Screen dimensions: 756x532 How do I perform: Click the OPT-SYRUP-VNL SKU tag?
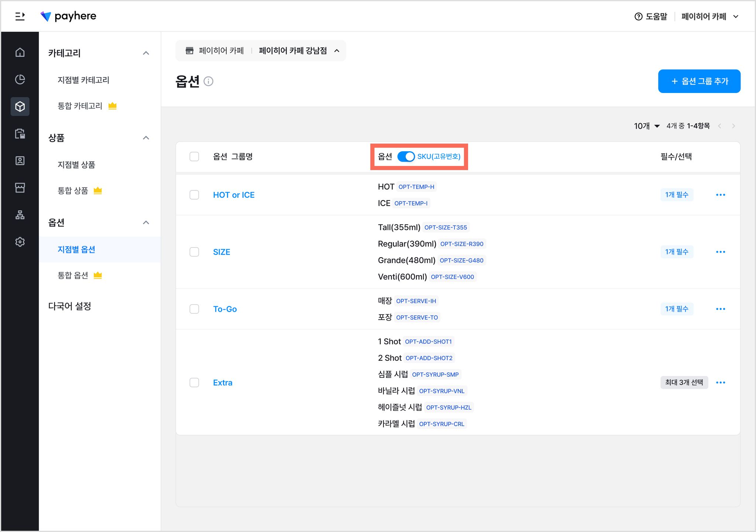tap(441, 391)
